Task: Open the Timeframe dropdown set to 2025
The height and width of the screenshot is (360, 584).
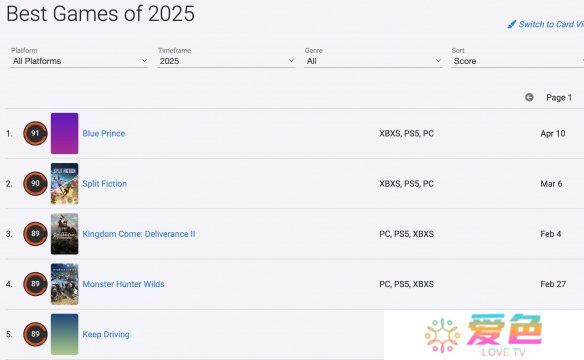Action: (226, 61)
